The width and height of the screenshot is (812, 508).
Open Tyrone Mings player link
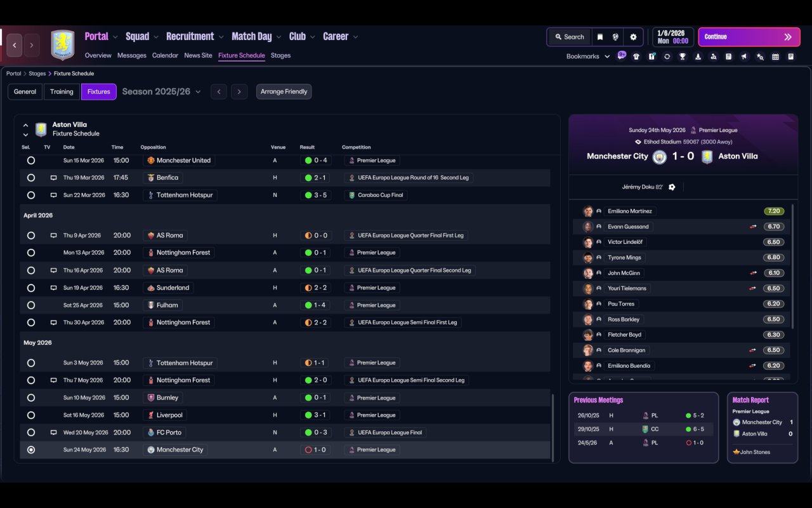click(x=624, y=258)
